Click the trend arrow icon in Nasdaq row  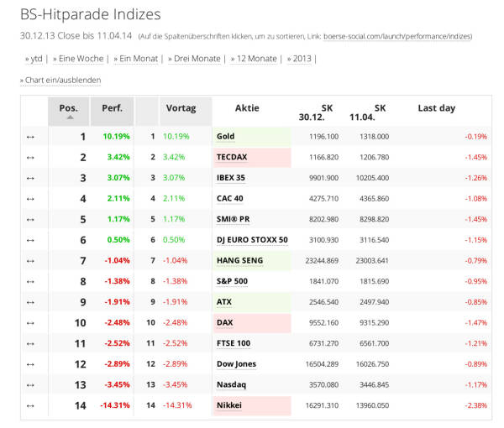[30, 384]
